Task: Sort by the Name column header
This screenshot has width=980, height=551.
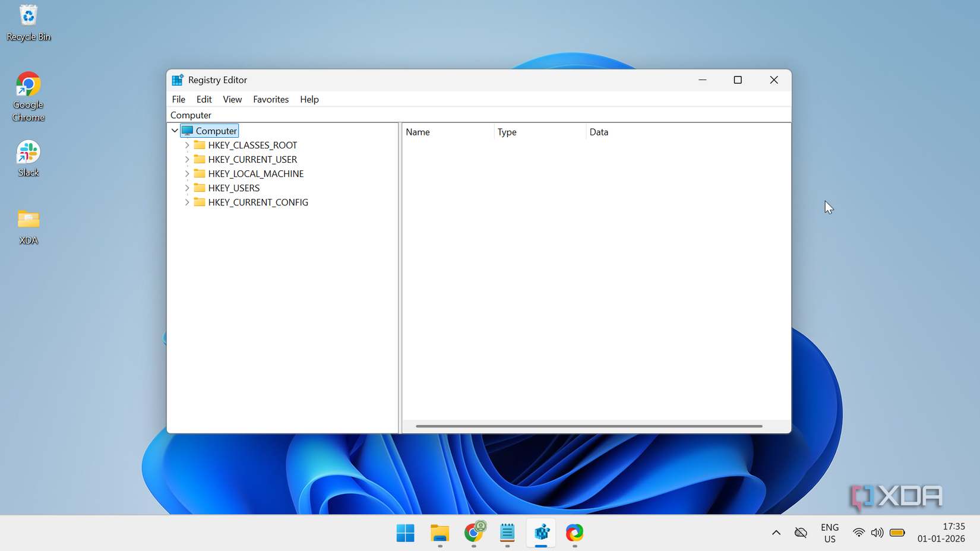Action: (448, 132)
